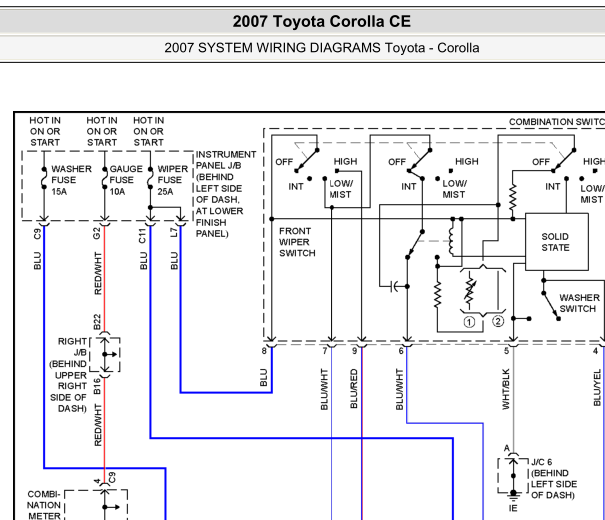Click the "FRONT WIPER SWITCH" label
This screenshot has height=520, width=605.
coord(297,242)
